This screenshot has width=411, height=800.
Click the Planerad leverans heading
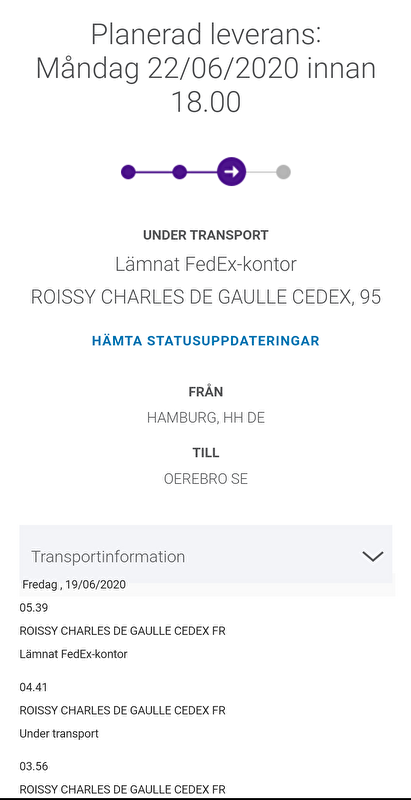206,68
